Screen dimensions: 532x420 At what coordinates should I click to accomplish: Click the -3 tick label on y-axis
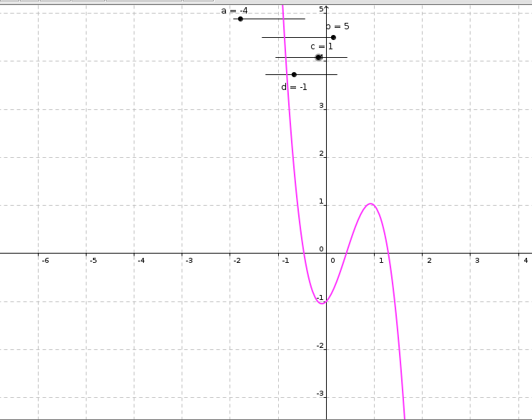320,394
